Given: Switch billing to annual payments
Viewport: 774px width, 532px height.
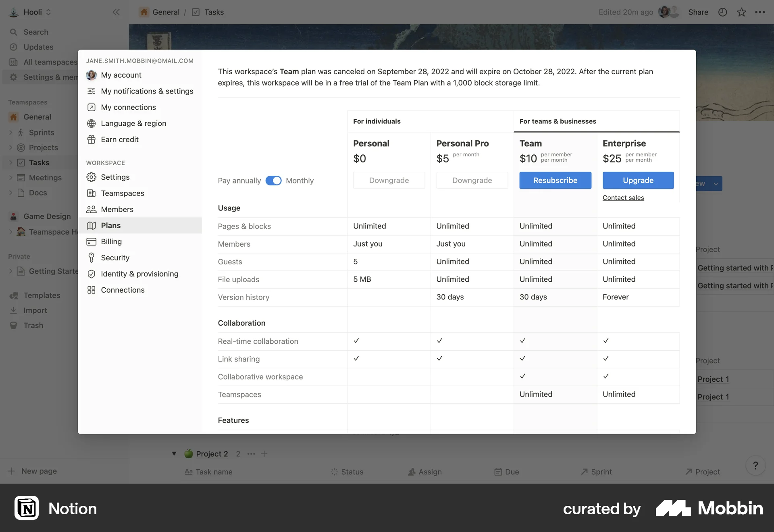Looking at the screenshot, I should tap(274, 181).
